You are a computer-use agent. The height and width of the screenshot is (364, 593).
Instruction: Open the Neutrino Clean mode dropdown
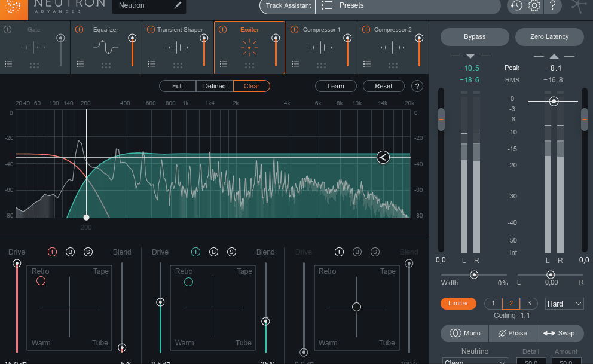[475, 361]
